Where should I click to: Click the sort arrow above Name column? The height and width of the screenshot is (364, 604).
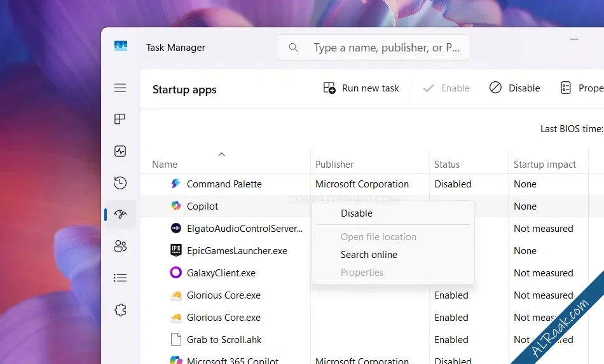(221, 154)
